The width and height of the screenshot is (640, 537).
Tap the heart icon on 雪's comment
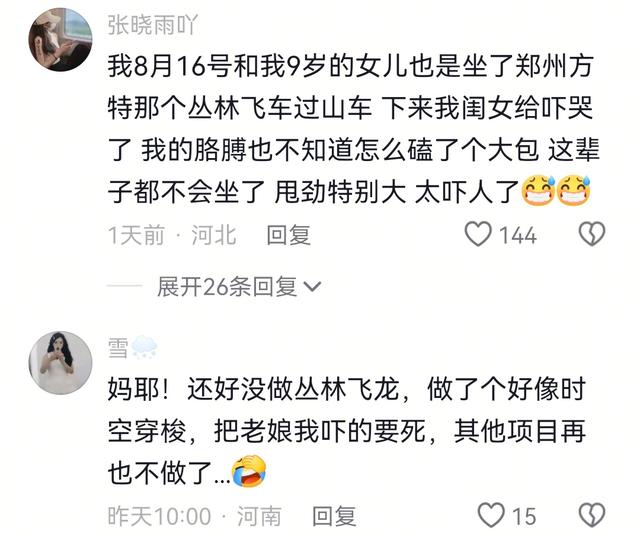click(x=491, y=515)
